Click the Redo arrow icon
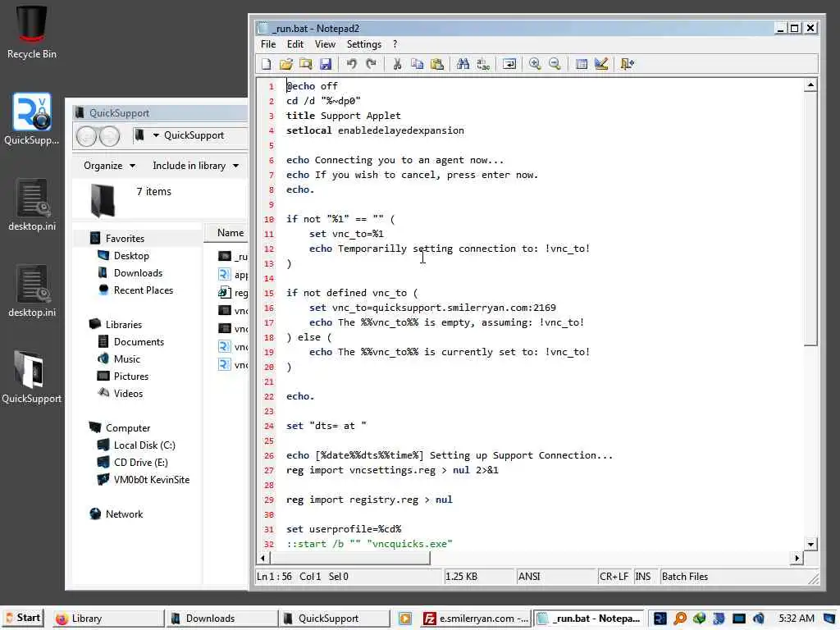Image resolution: width=840 pixels, height=630 pixels. tap(371, 64)
